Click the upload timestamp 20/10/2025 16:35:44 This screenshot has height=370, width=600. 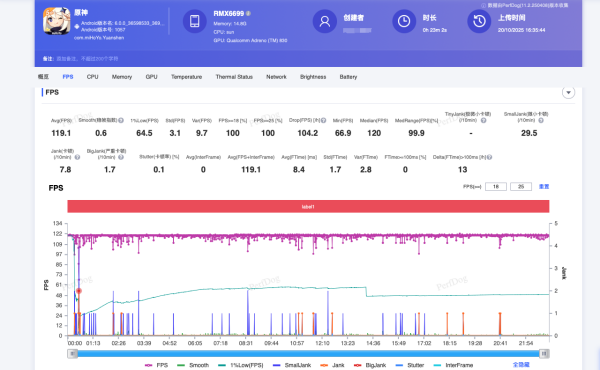coord(522,30)
